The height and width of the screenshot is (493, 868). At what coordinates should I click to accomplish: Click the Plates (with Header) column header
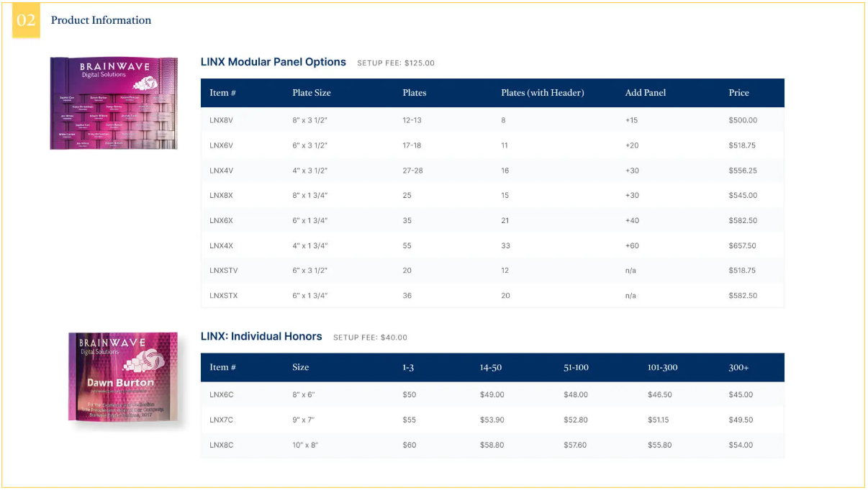click(x=542, y=93)
